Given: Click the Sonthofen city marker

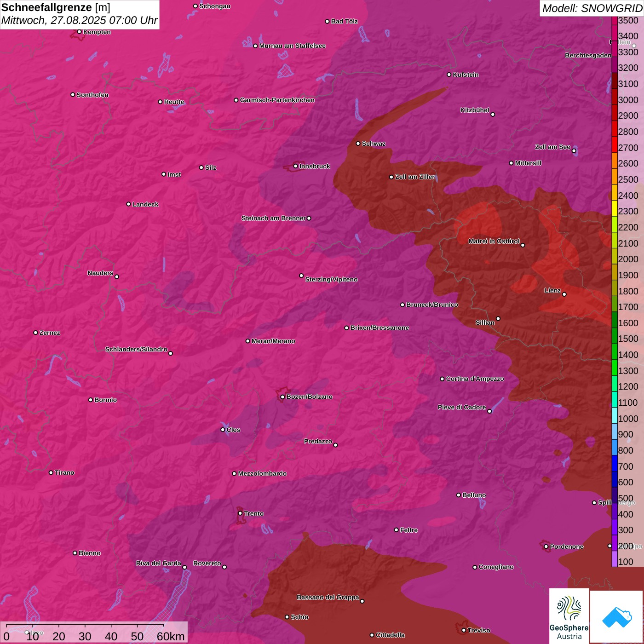Looking at the screenshot, I should tap(73, 95).
